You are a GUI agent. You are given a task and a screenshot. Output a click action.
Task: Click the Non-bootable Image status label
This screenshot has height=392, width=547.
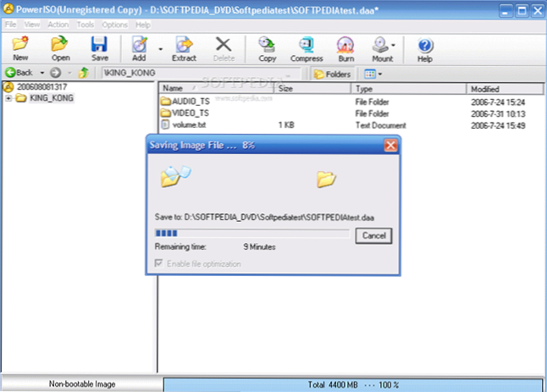[82, 384]
